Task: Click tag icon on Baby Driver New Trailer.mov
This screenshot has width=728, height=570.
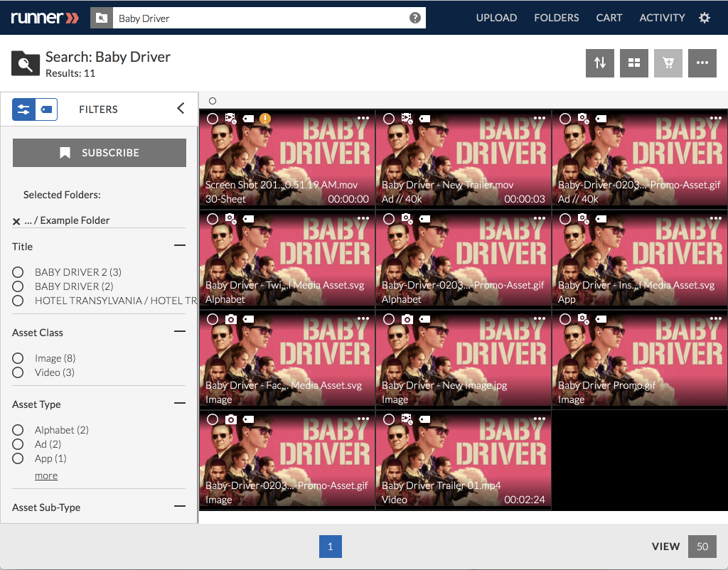Action: [424, 119]
